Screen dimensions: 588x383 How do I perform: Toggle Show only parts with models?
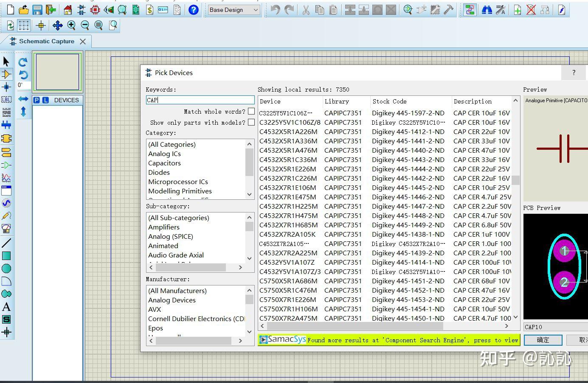pyautogui.click(x=251, y=123)
